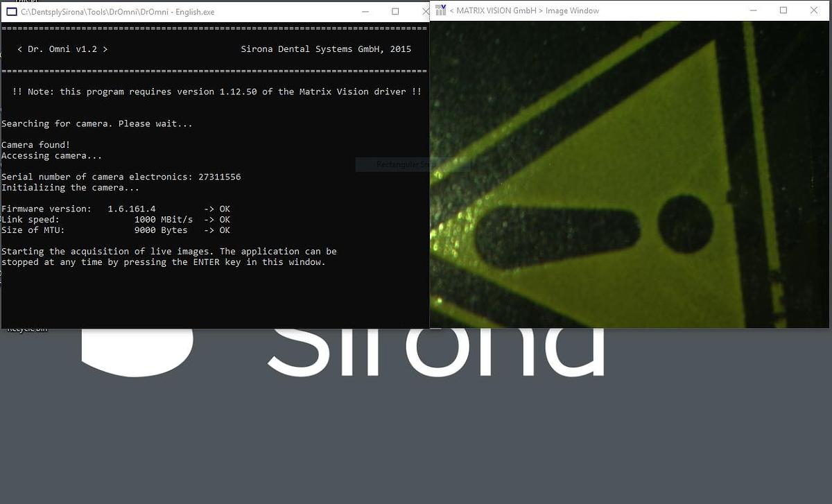Click the DrOmni console window system icon
Image resolution: width=832 pixels, height=504 pixels.
[x=11, y=12]
